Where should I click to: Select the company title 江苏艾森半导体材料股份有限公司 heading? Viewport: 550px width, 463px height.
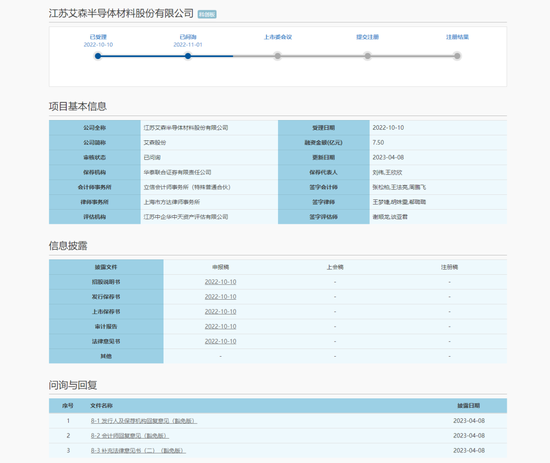121,13
